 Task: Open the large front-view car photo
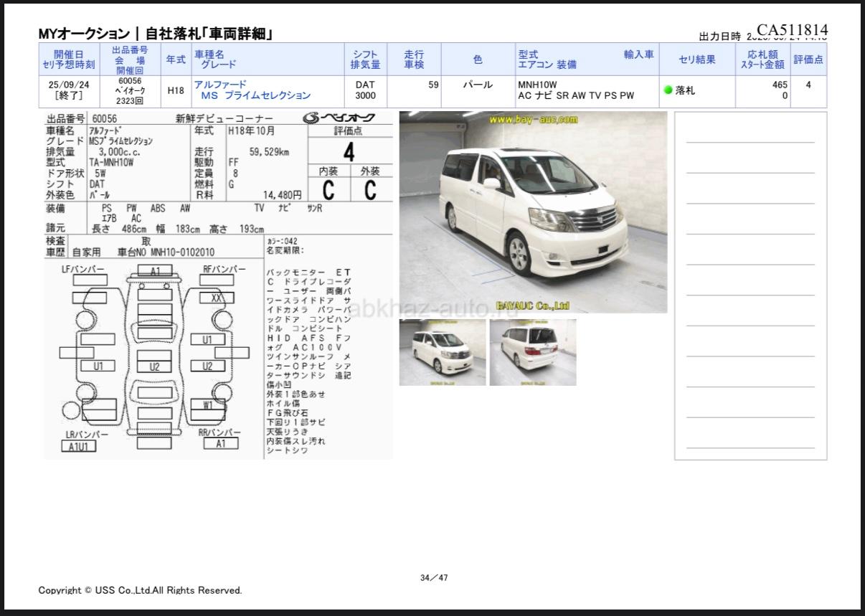pos(533,212)
